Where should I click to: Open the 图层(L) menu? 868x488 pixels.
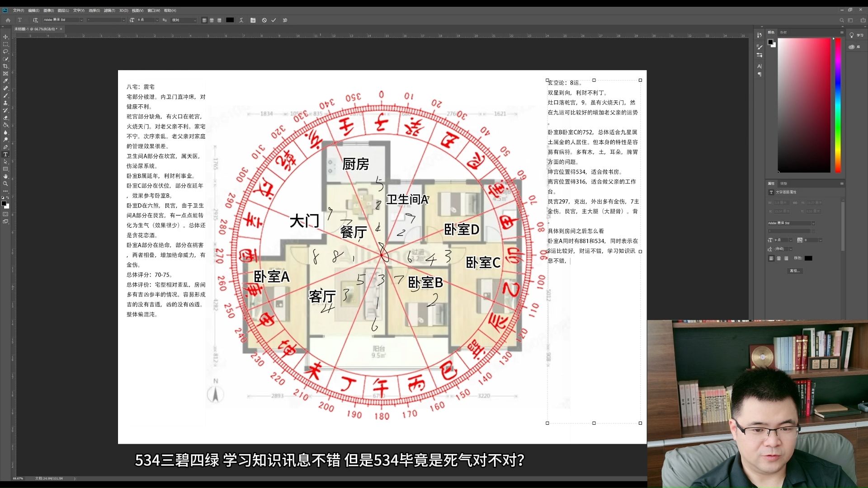click(63, 10)
